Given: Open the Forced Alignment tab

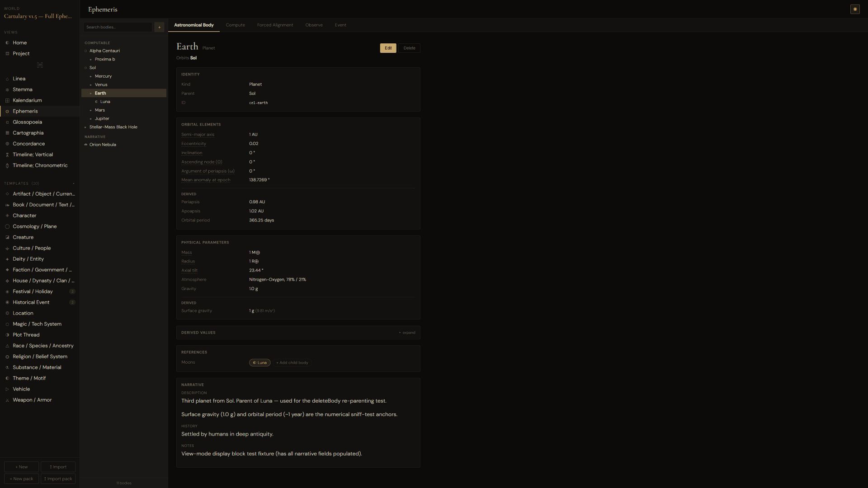Looking at the screenshot, I should coord(275,25).
